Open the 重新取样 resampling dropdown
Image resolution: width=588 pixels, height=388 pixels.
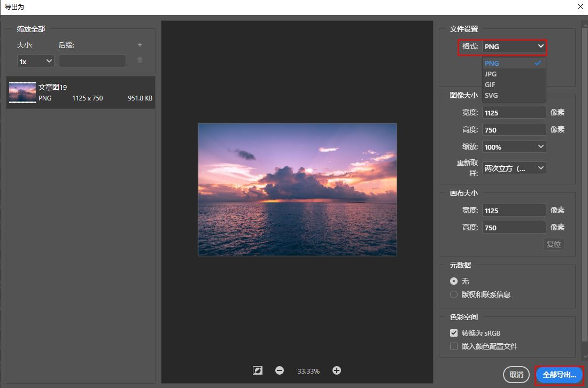(514, 168)
